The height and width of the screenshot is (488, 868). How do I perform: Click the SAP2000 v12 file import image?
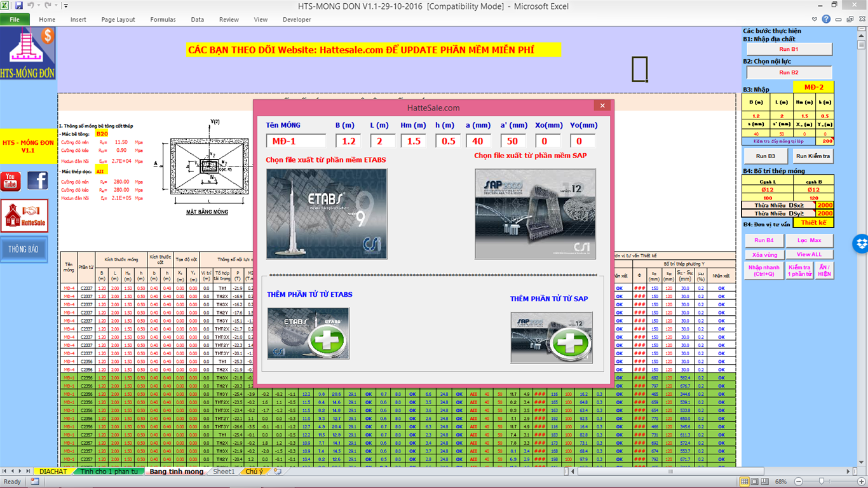click(x=535, y=213)
